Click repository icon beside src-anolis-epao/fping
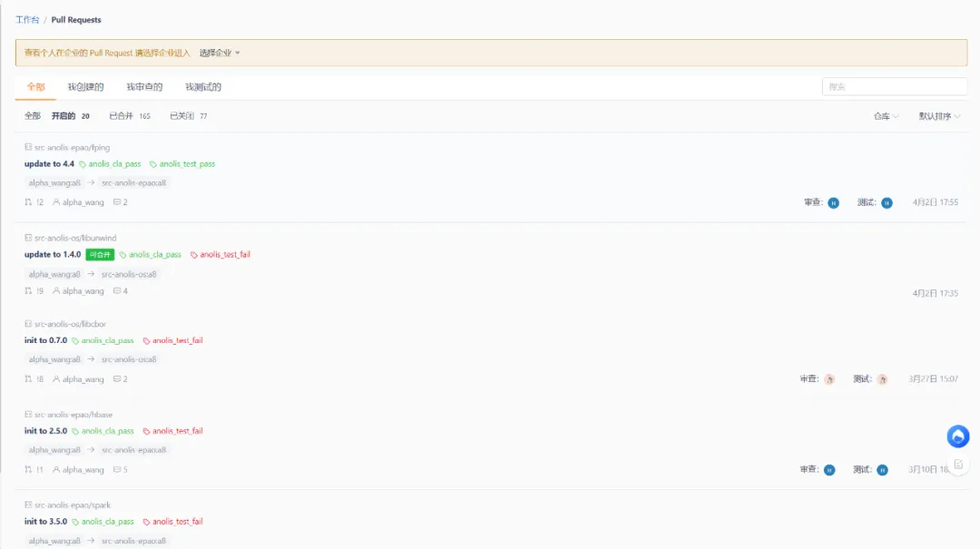980x549 pixels. (28, 147)
